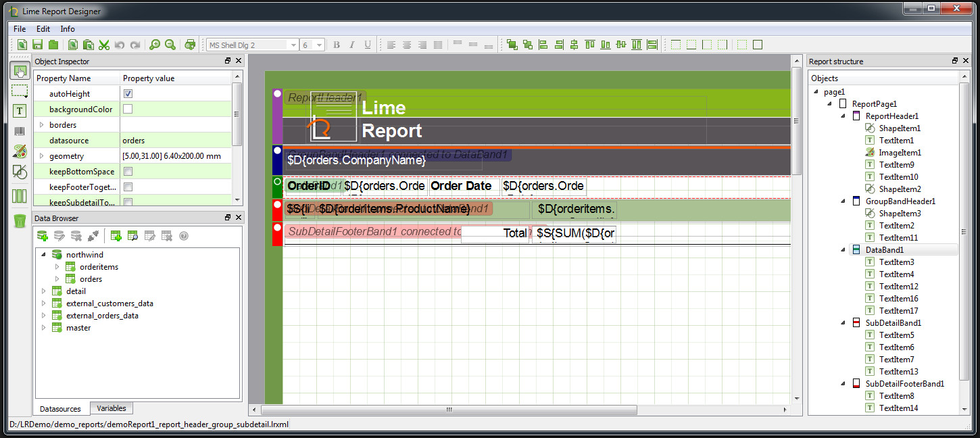Add a new database connection

tap(43, 236)
